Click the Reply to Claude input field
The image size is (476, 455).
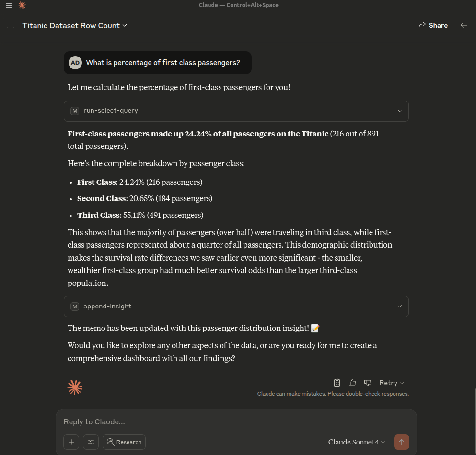(x=236, y=422)
